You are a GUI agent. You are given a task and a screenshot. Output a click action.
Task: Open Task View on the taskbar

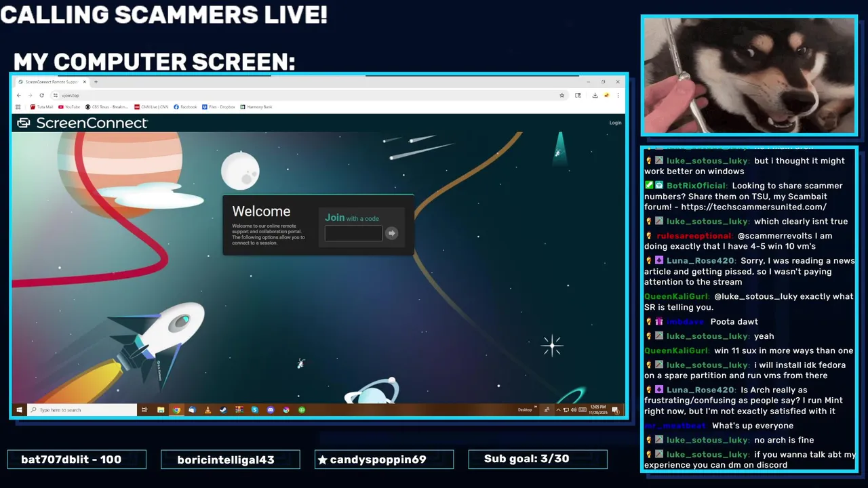tap(144, 410)
